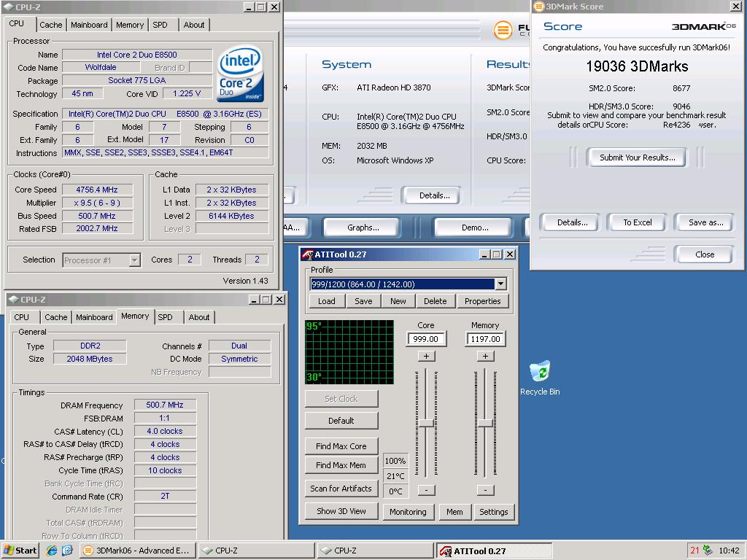Decrease Core clock with minus button
The height and width of the screenshot is (560, 747).
426,490
